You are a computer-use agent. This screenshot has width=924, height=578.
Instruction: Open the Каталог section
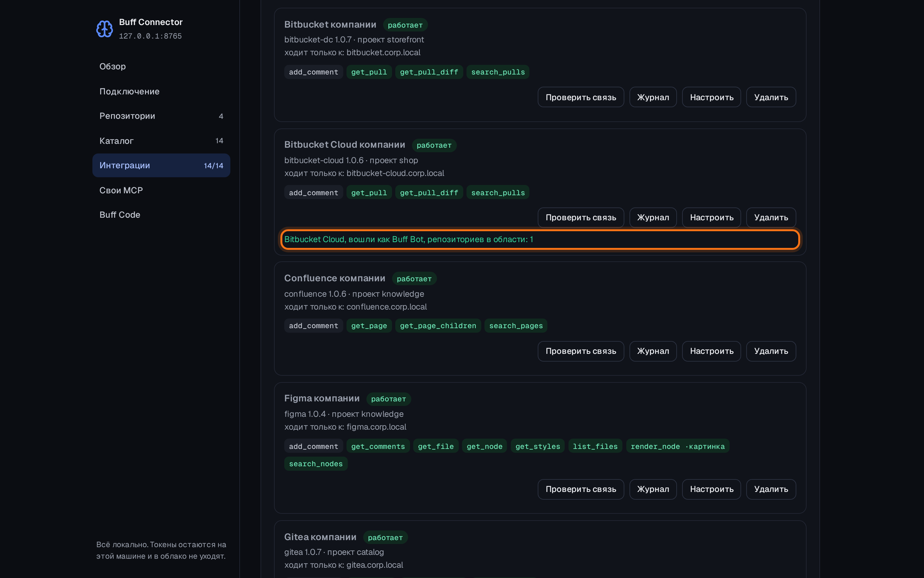click(161, 141)
